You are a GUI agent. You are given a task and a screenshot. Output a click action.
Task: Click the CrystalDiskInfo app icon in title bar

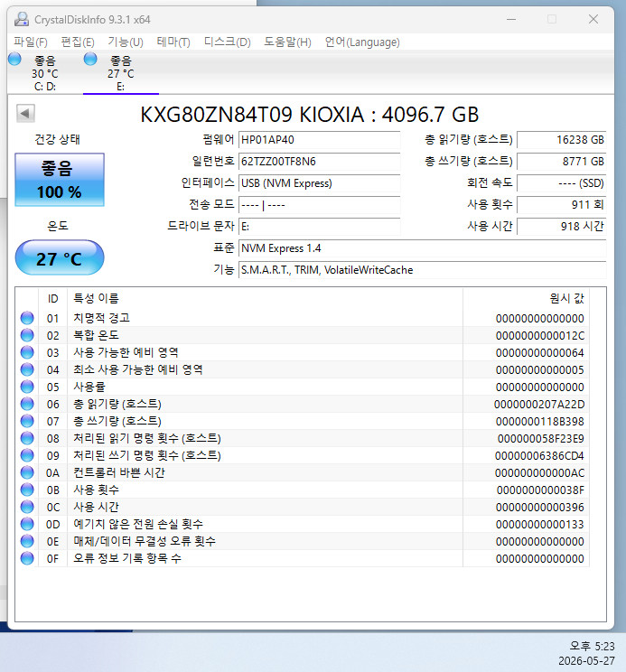[22, 19]
